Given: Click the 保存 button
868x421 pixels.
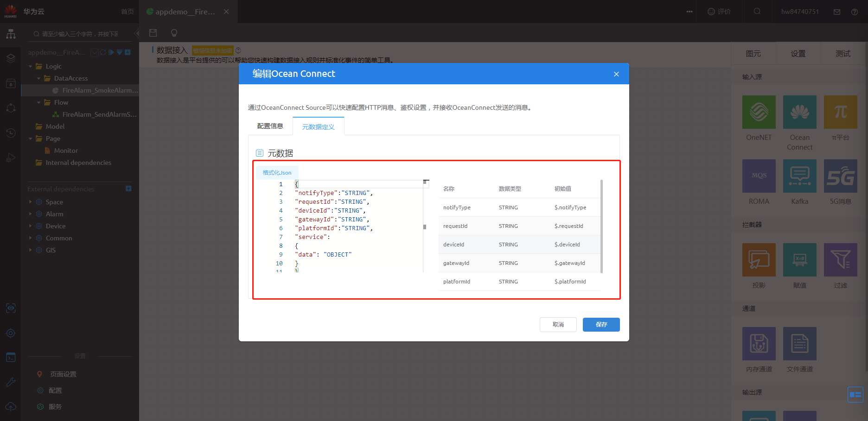Looking at the screenshot, I should coord(601,325).
